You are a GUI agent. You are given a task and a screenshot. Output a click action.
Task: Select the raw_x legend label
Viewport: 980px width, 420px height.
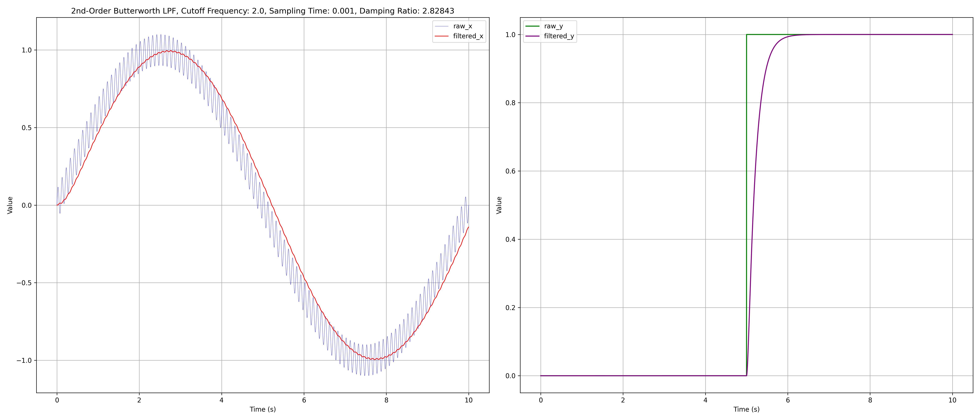tap(463, 26)
